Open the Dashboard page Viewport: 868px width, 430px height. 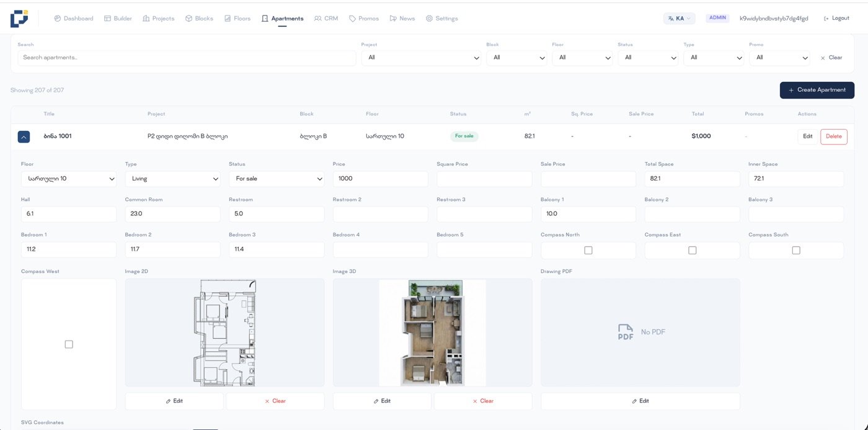[74, 19]
